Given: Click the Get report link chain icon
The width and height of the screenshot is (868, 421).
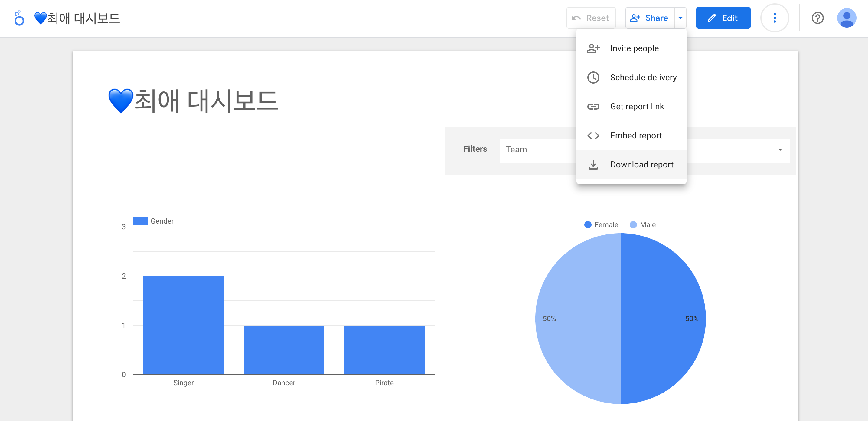Looking at the screenshot, I should coord(593,107).
